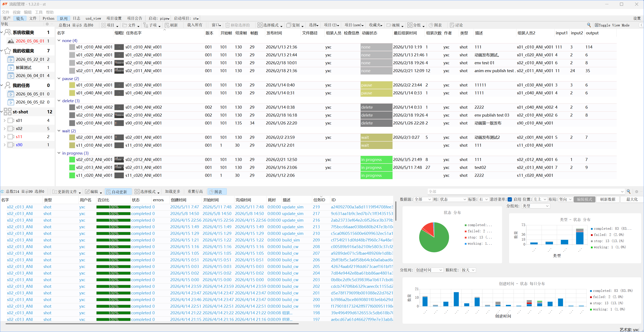644x332 pixels.
Task: Open the 讨论 discussion icon
Action: tap(452, 25)
